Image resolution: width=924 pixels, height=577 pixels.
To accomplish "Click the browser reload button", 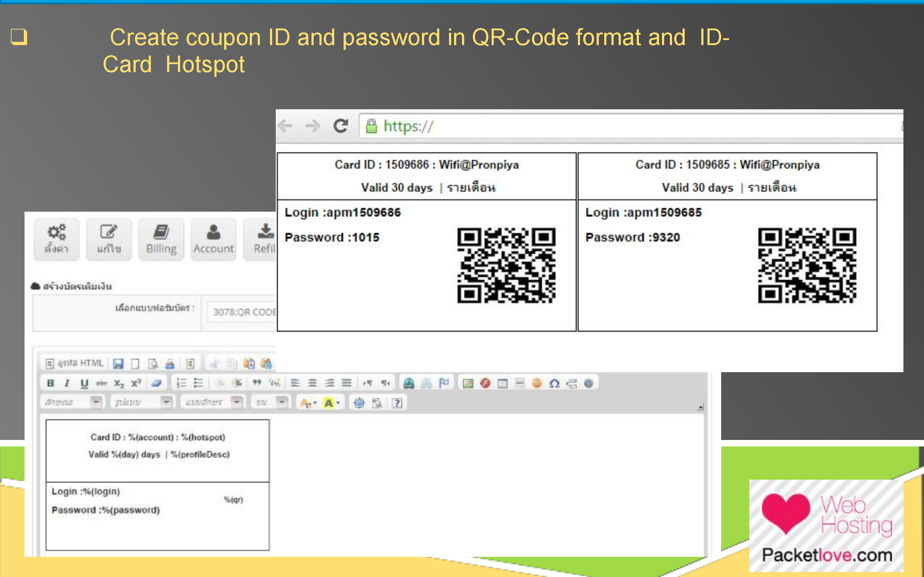I will tap(341, 126).
